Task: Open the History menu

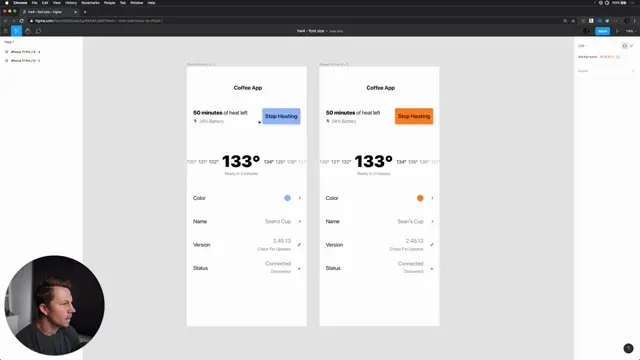Action: click(71, 3)
